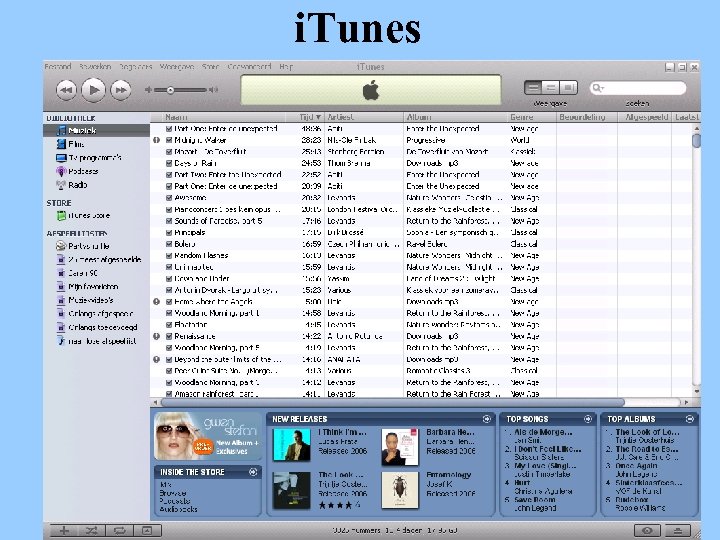Open the Store menu
Image resolution: width=720 pixels, height=540 pixels.
click(210, 67)
